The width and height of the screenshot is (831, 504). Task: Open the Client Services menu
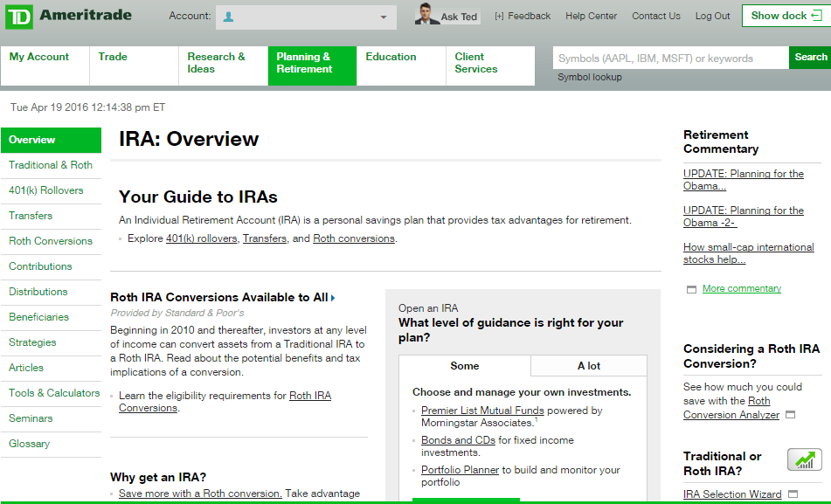pyautogui.click(x=490, y=66)
